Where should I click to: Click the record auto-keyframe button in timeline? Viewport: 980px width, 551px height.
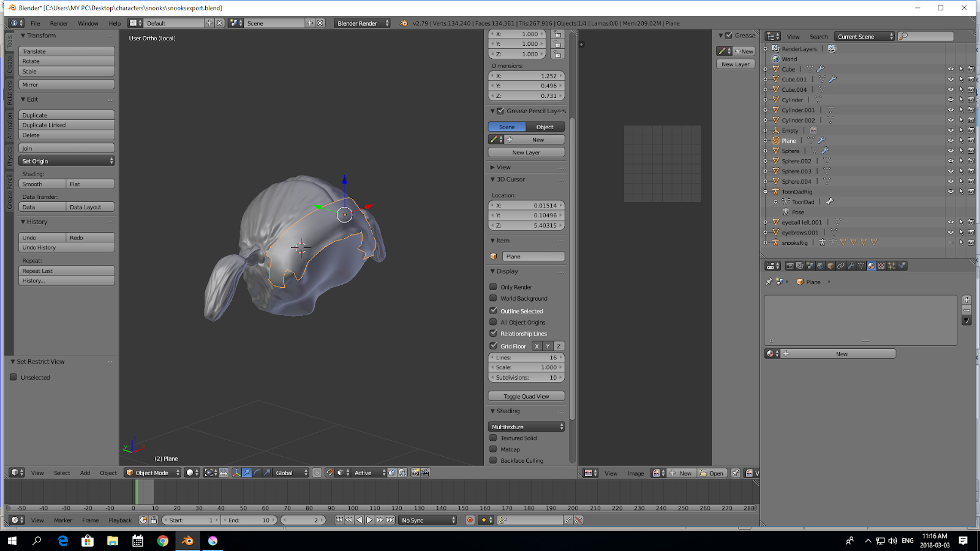[x=470, y=520]
